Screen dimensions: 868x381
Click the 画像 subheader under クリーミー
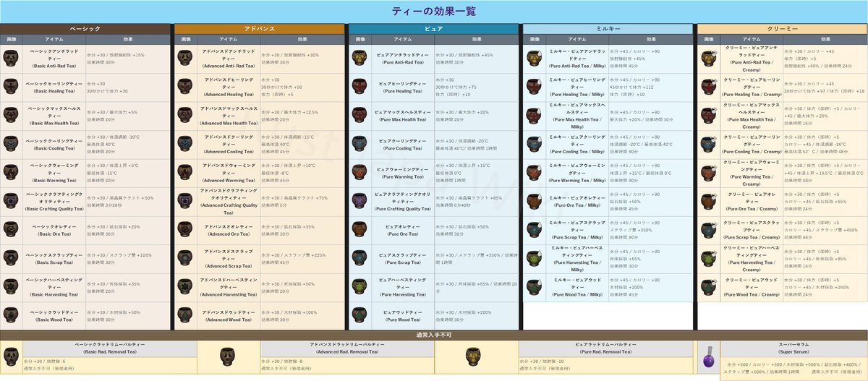coord(707,39)
